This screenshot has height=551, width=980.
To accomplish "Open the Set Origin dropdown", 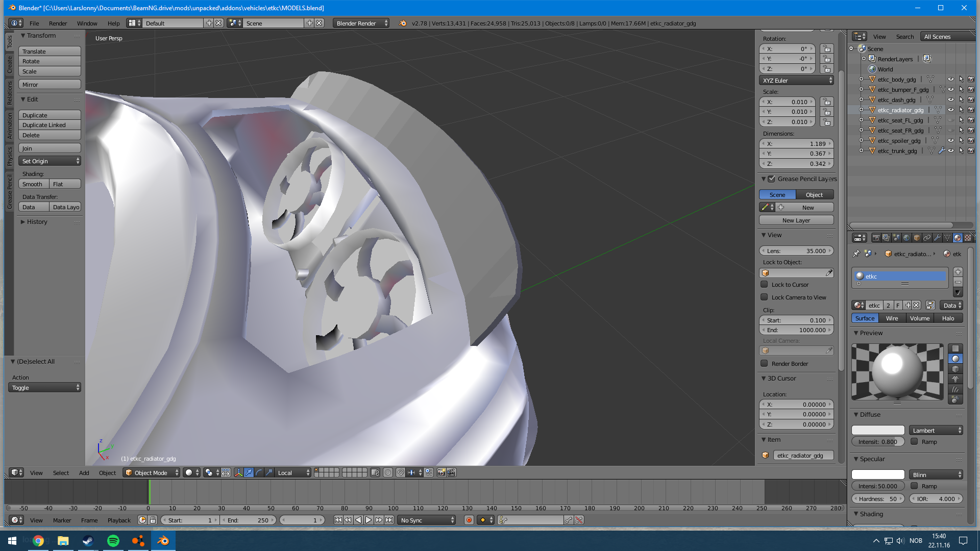I will point(50,161).
